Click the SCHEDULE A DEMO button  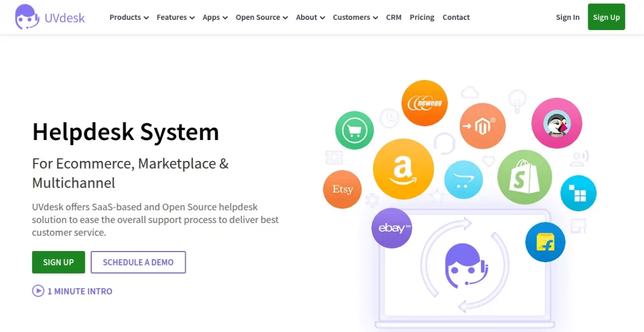(138, 262)
